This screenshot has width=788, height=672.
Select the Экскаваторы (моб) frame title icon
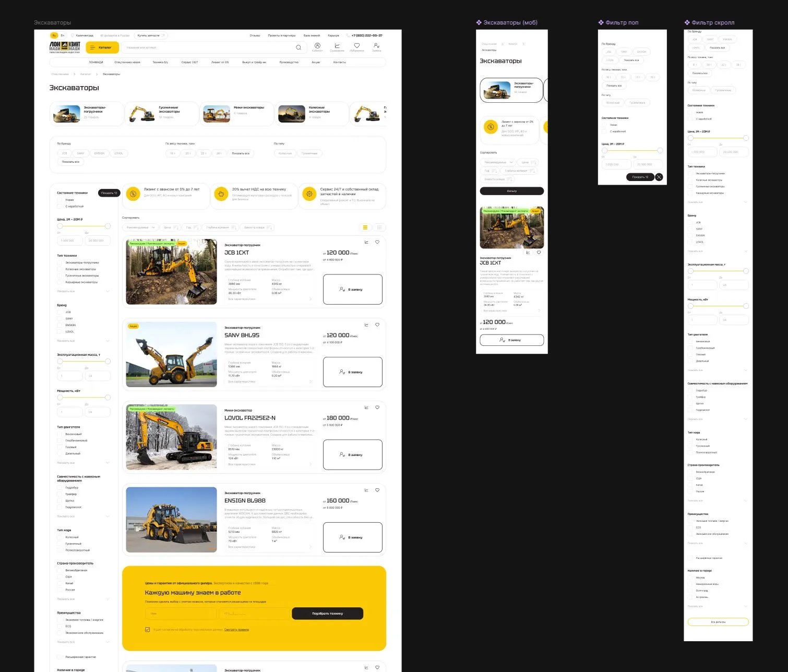pos(479,22)
